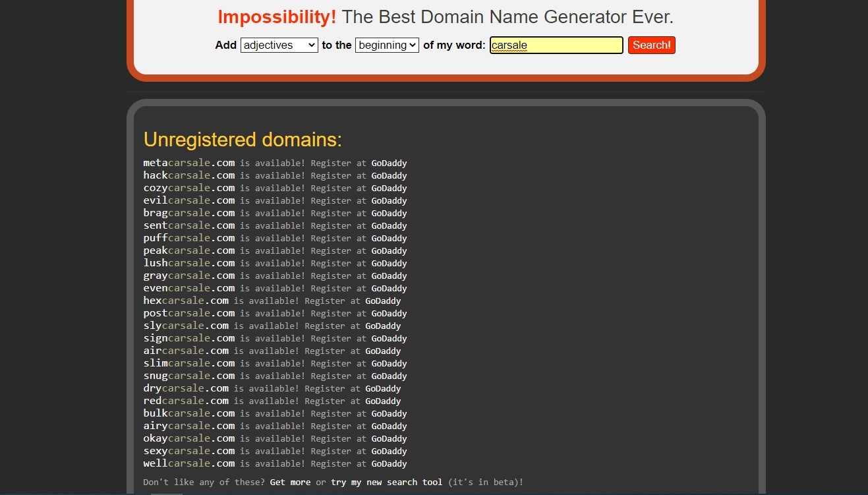Click the Impossibility! title text
The width and height of the screenshot is (868, 495).
coord(277,17)
